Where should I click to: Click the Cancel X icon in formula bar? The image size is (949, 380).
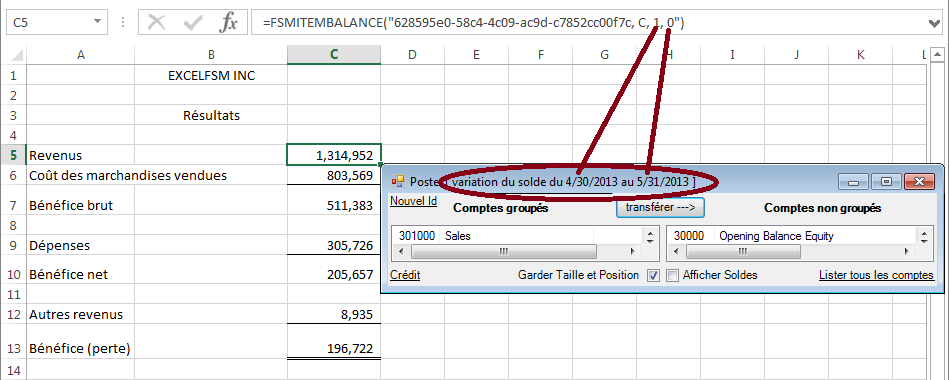pyautogui.click(x=157, y=23)
